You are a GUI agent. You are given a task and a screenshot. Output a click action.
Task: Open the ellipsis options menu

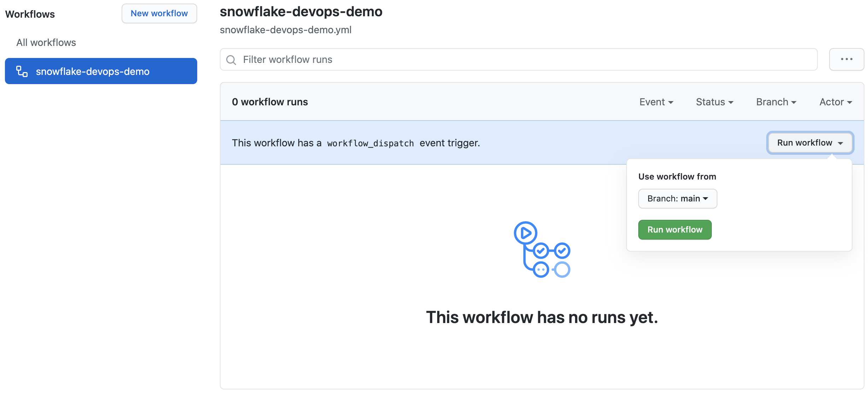tap(846, 59)
